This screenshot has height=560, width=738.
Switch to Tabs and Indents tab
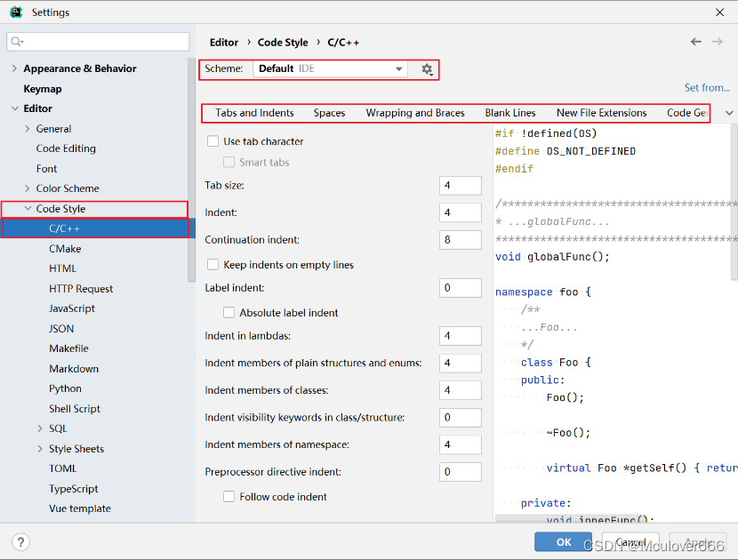click(x=254, y=113)
